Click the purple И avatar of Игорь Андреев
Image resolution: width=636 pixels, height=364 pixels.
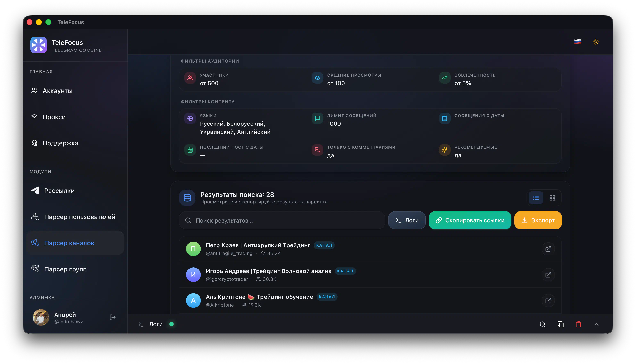[193, 275]
